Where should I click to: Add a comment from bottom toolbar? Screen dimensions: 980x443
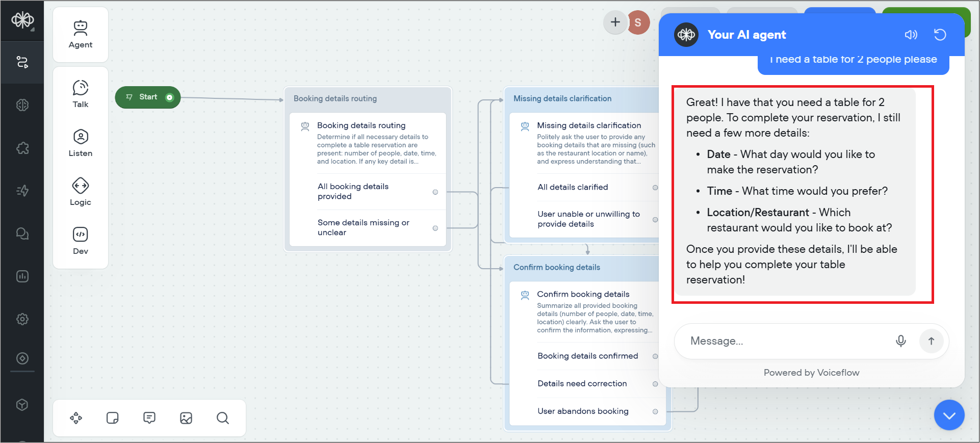(x=149, y=418)
